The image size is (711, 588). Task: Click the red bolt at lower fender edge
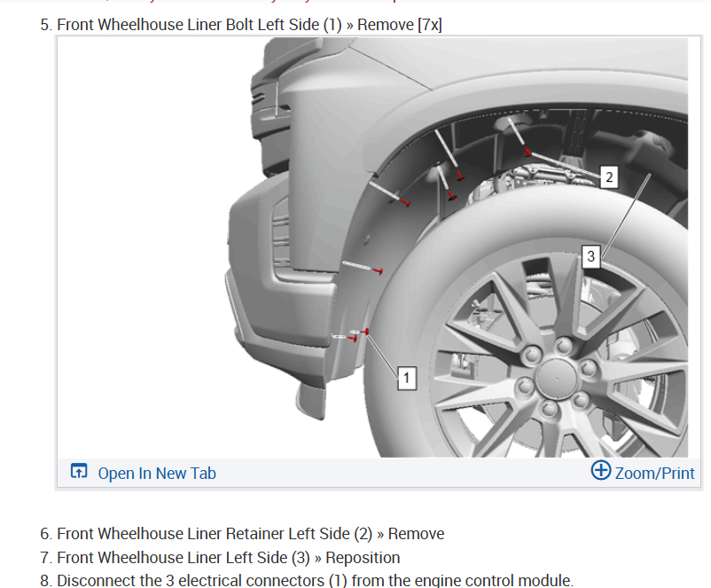(x=365, y=332)
